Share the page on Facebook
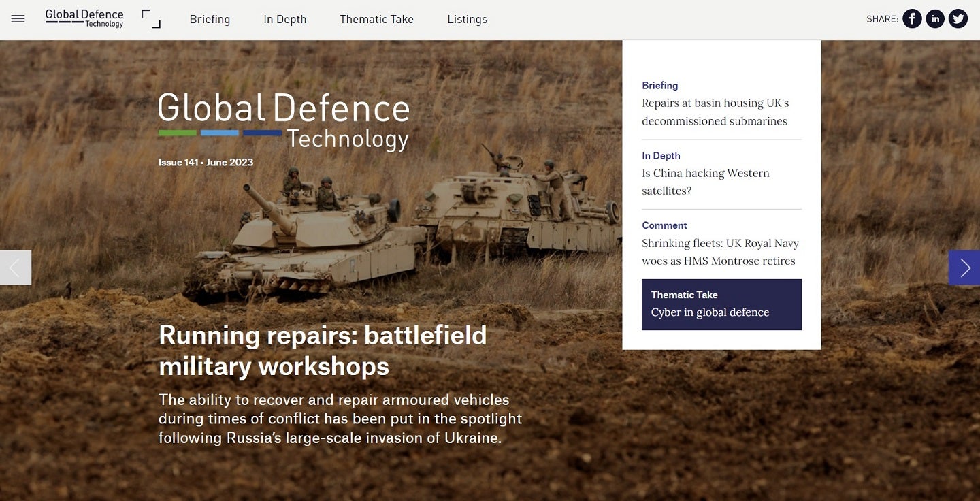 coord(912,19)
